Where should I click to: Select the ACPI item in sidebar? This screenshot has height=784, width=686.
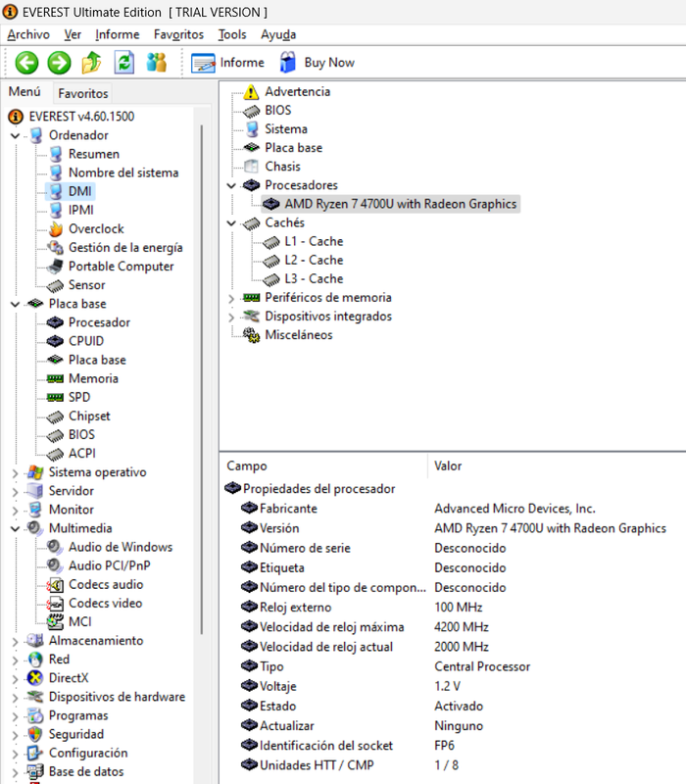(81, 453)
